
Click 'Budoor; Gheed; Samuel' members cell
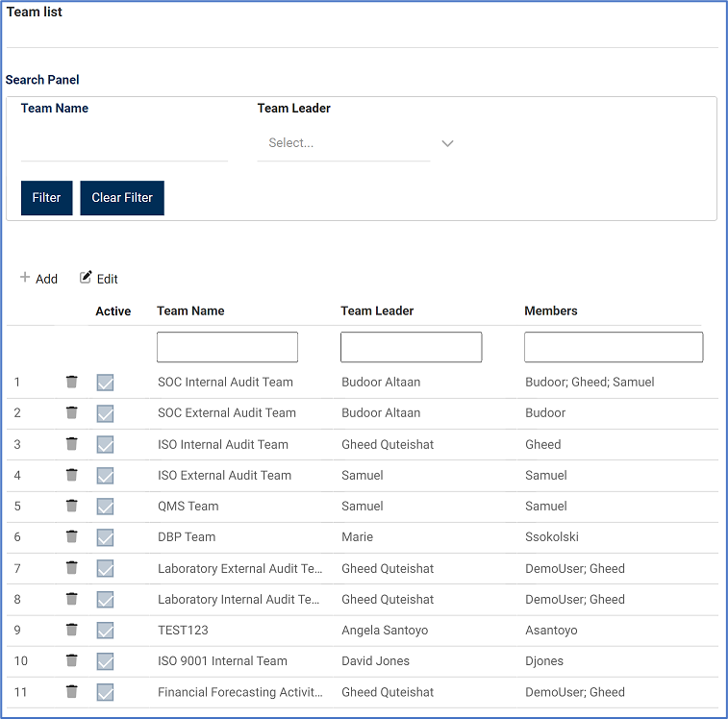(x=590, y=382)
